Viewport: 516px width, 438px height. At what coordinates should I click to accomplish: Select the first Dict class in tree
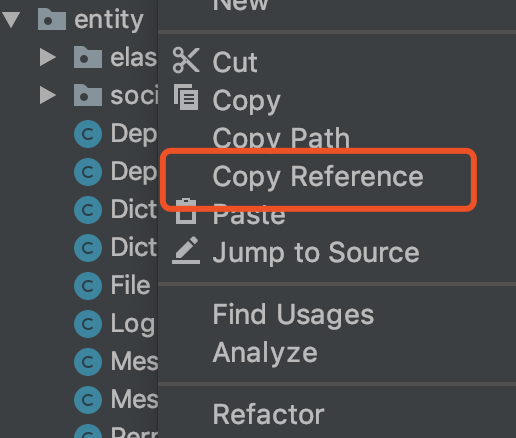115,210
